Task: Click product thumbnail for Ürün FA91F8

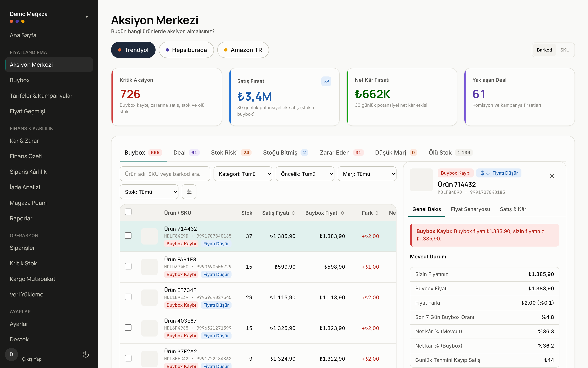Action: tap(149, 267)
